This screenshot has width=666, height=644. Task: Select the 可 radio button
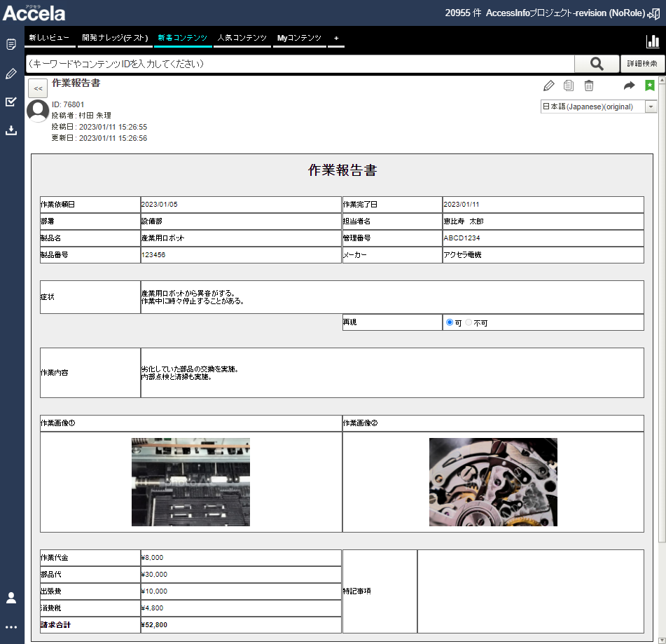point(450,323)
